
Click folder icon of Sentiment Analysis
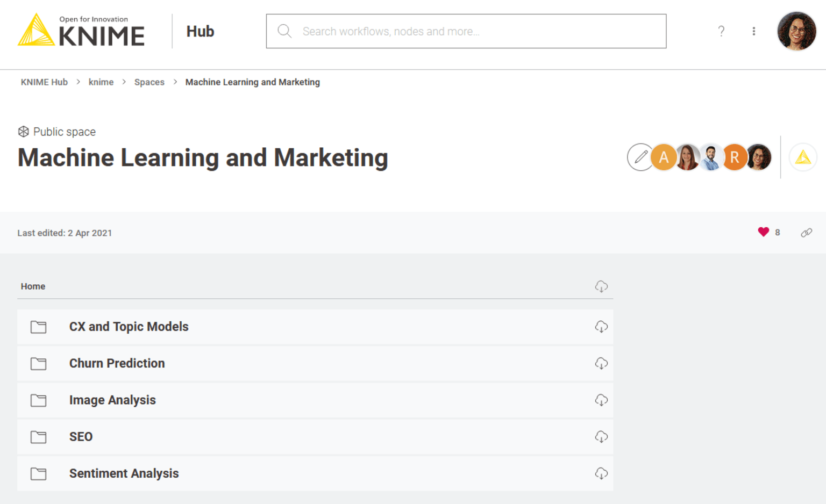coord(38,473)
